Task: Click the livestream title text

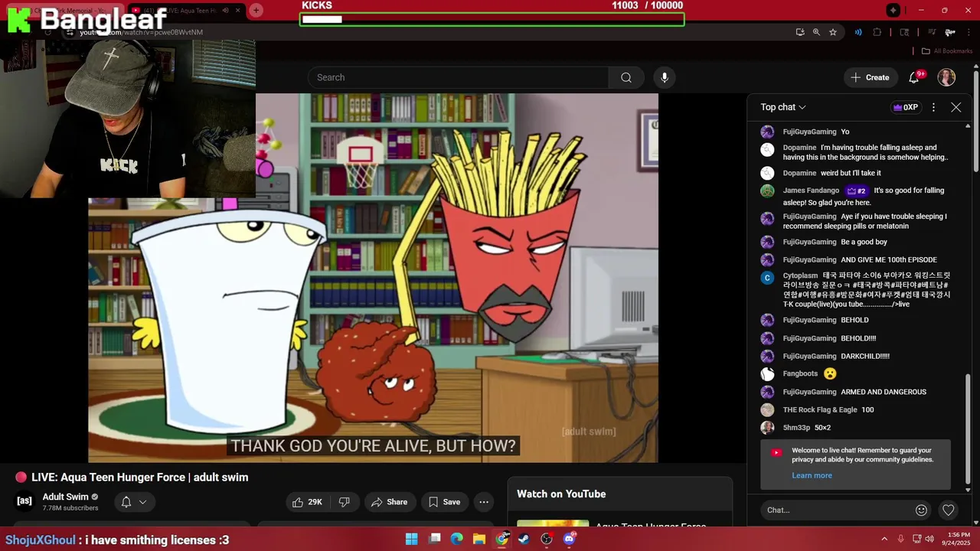Action: point(139,478)
